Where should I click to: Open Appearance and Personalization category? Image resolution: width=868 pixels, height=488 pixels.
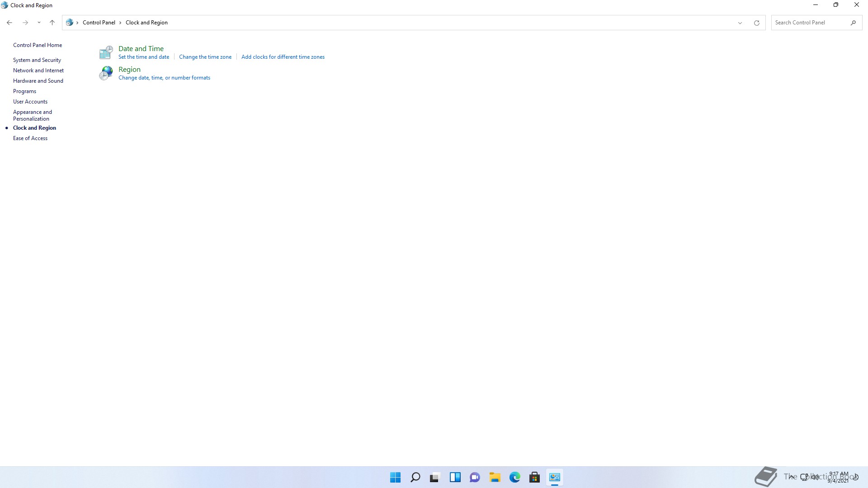pos(33,115)
